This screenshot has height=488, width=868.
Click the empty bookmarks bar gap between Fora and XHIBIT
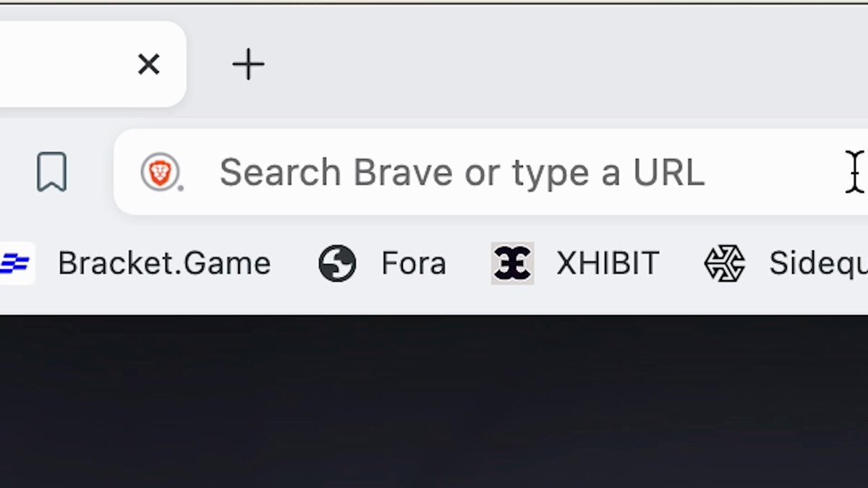pos(469,264)
